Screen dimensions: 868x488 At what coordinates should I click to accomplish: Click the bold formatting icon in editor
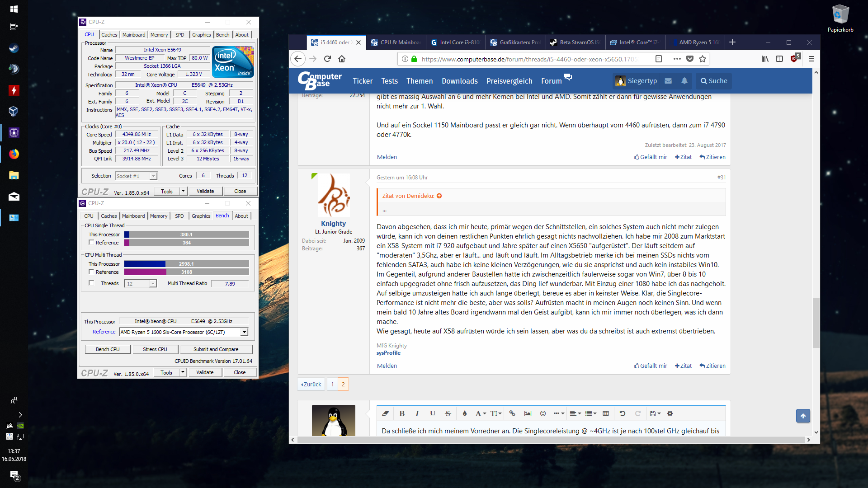[x=401, y=413]
